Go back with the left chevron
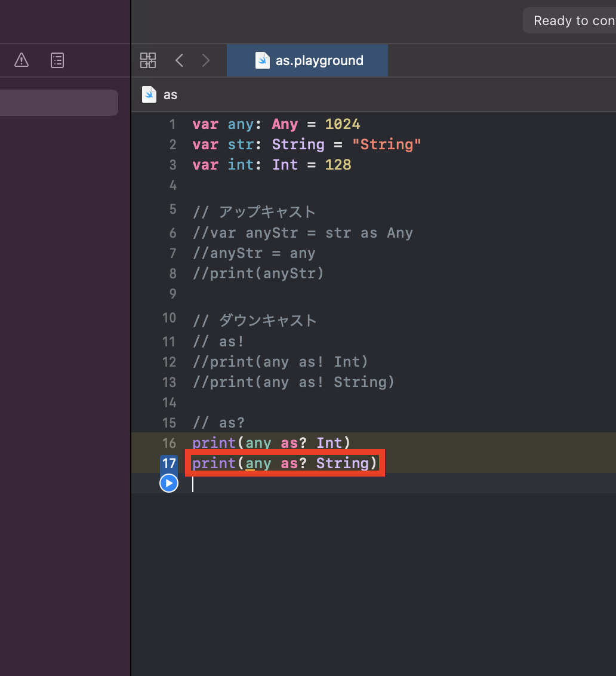 179,60
